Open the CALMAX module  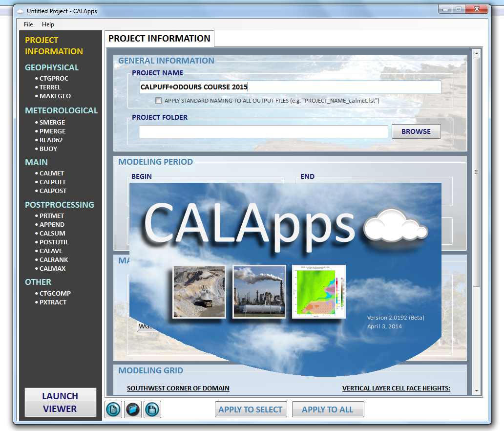[52, 269]
